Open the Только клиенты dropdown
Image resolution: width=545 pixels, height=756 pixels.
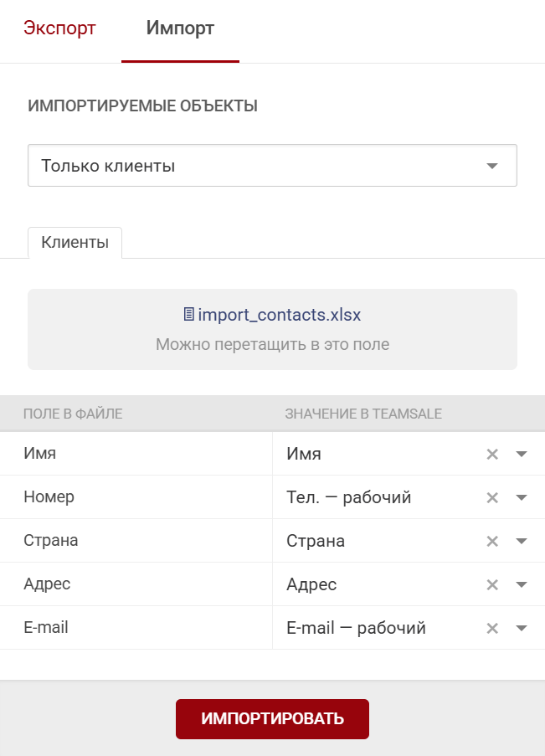[272, 166]
